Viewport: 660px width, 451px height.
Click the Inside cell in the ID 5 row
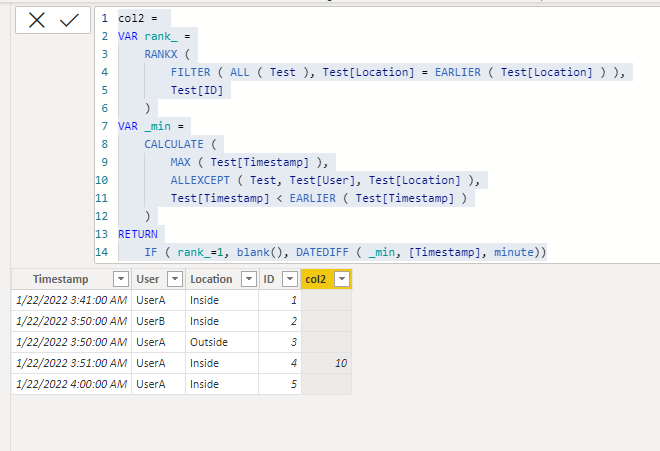(x=222, y=384)
